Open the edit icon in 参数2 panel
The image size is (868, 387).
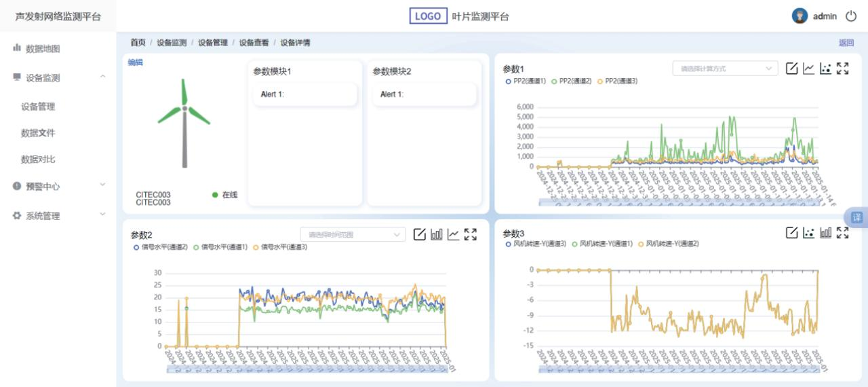pos(420,234)
